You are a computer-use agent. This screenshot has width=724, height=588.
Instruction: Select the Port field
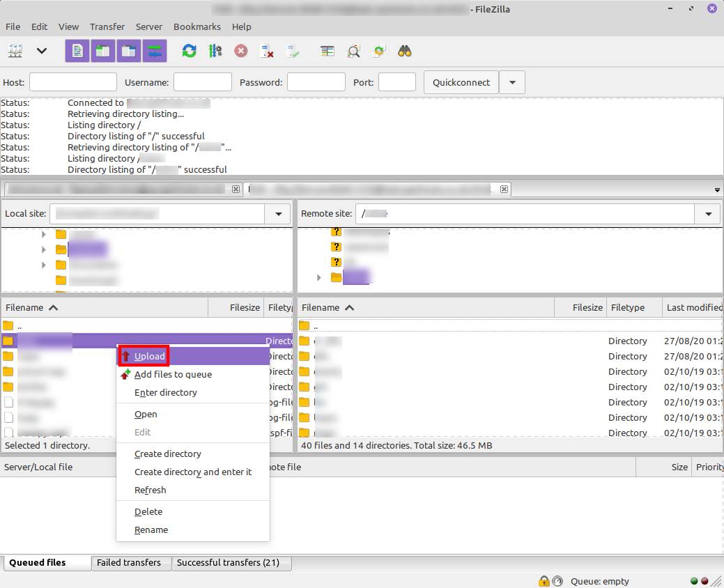[397, 82]
